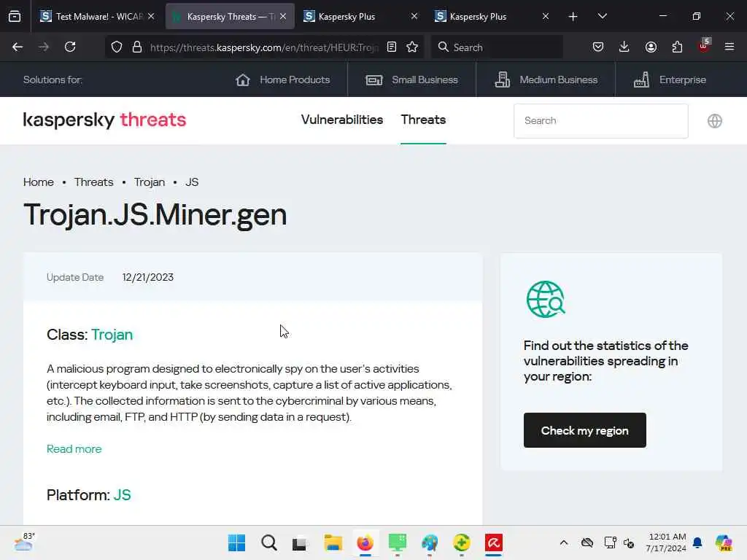Open the Extensions puzzle icon
This screenshot has height=560, width=747.
[x=677, y=47]
